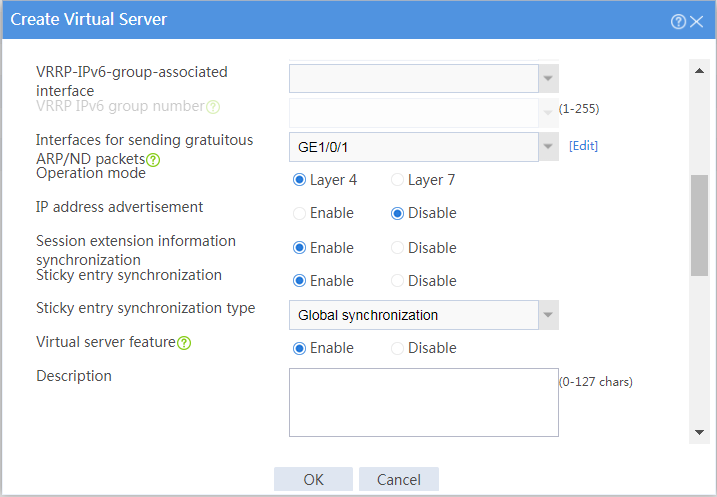This screenshot has width=717, height=497.
Task: Click the Edit link for interfaces
Action: tap(583, 146)
